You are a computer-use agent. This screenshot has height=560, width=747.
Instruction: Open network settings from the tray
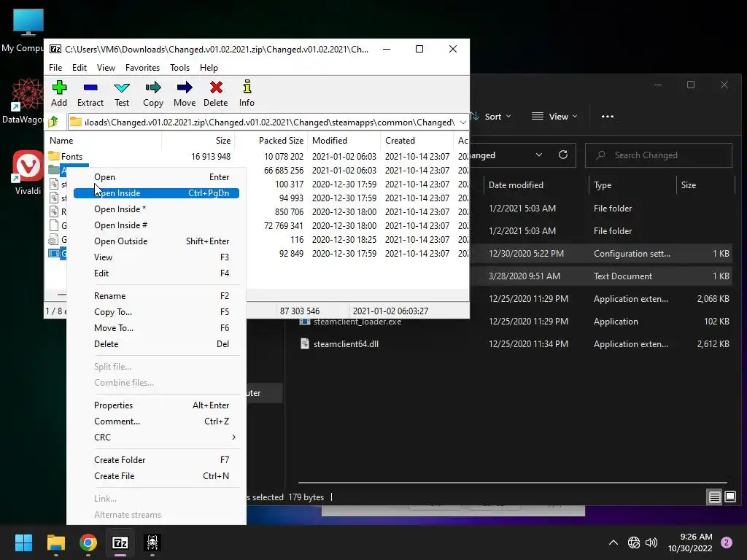[x=634, y=542]
